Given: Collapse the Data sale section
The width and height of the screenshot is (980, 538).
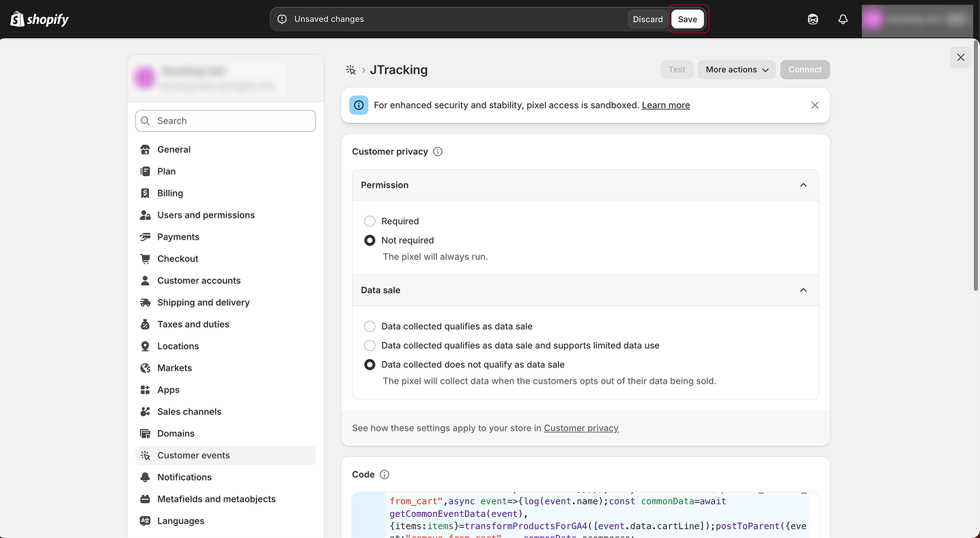Looking at the screenshot, I should (x=803, y=290).
